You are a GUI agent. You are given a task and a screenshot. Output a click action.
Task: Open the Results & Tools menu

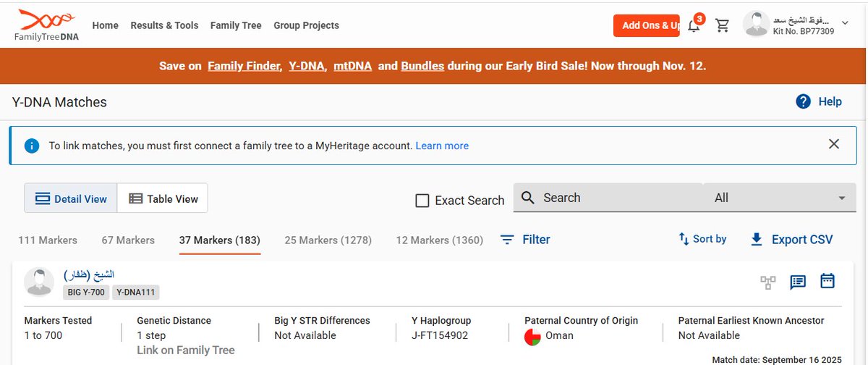pyautogui.click(x=164, y=25)
